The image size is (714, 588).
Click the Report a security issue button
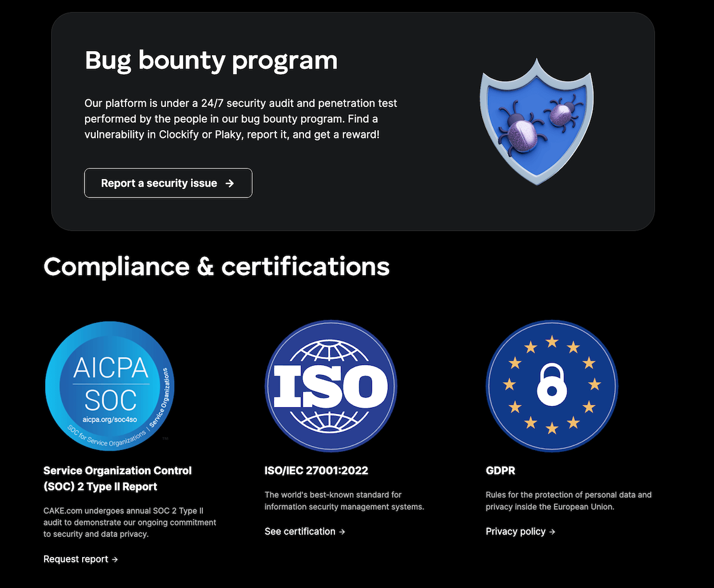click(168, 183)
